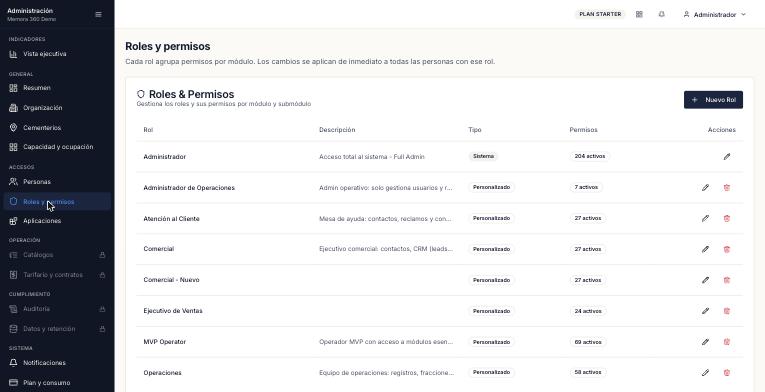Viewport: 765px width, 392px height.
Task: Edit the Administrador role
Action: pyautogui.click(x=727, y=157)
